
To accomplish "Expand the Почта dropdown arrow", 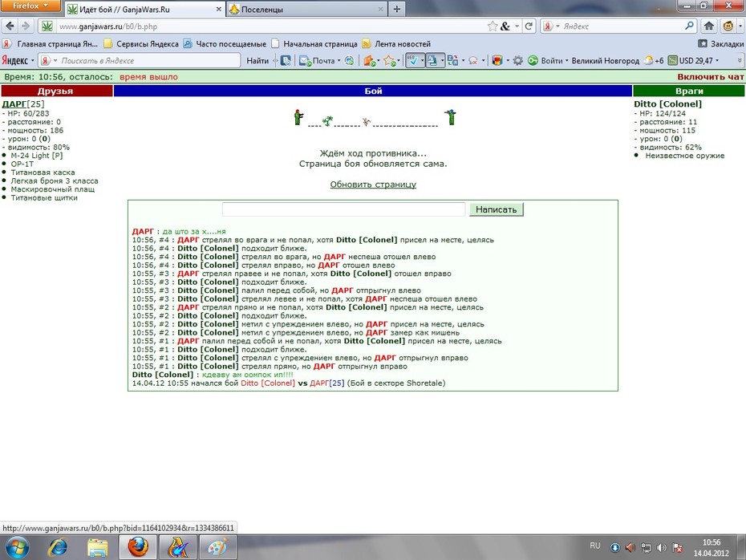I will pyautogui.click(x=339, y=60).
